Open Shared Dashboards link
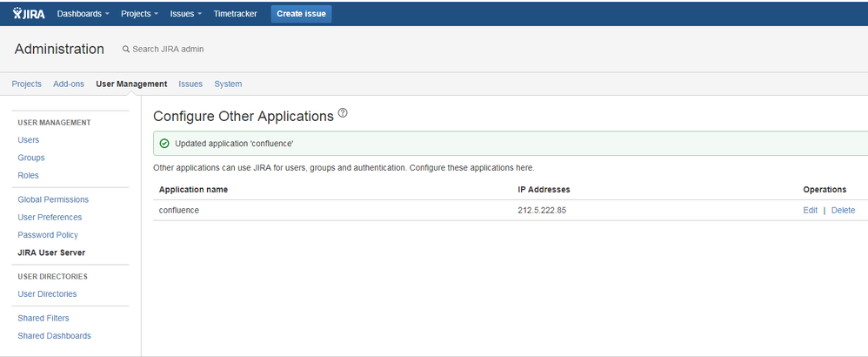 (54, 336)
